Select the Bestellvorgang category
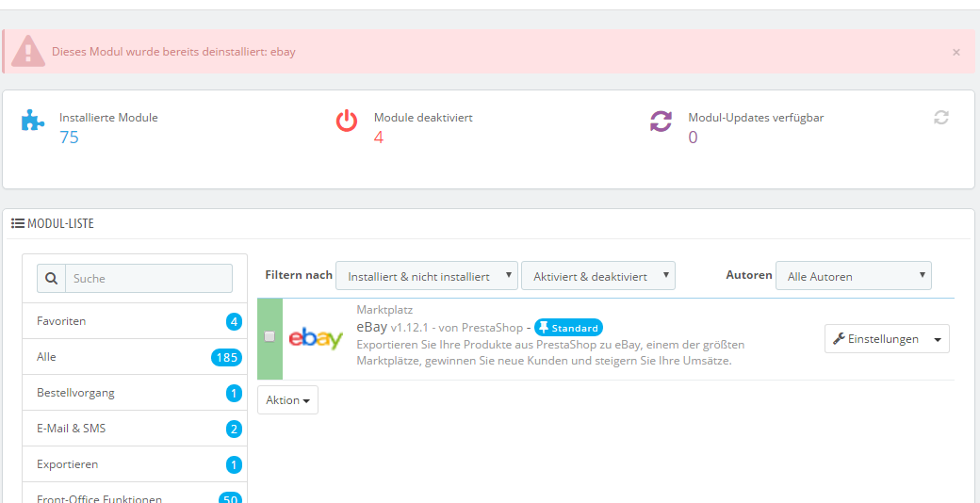Image resolution: width=980 pixels, height=503 pixels. pos(135,393)
